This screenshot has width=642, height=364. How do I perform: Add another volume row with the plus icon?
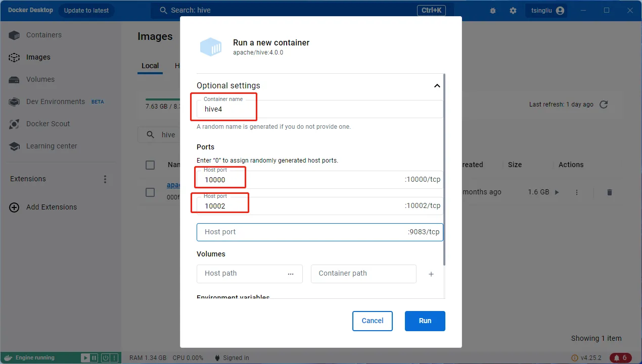[x=431, y=274]
